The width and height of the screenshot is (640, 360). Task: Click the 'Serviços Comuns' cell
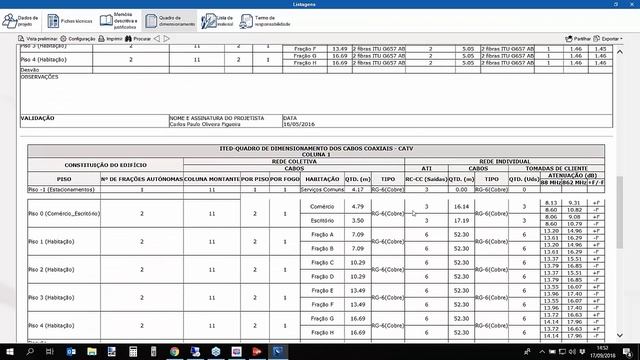click(322, 189)
